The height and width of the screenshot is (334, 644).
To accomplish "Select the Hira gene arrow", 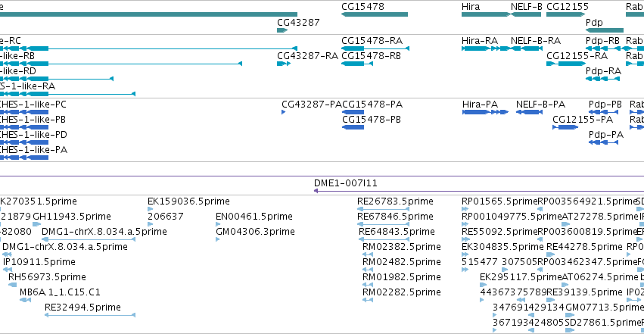I will point(486,14).
